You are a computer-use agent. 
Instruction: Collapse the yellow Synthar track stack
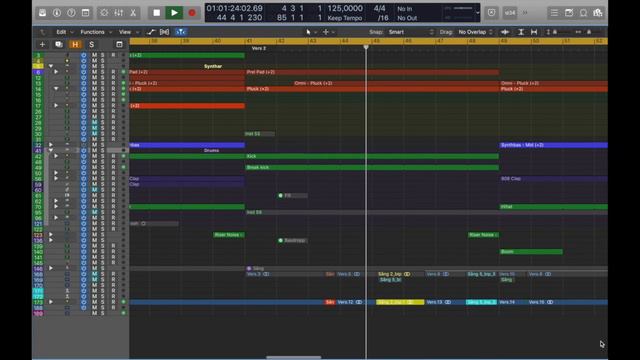[51, 66]
